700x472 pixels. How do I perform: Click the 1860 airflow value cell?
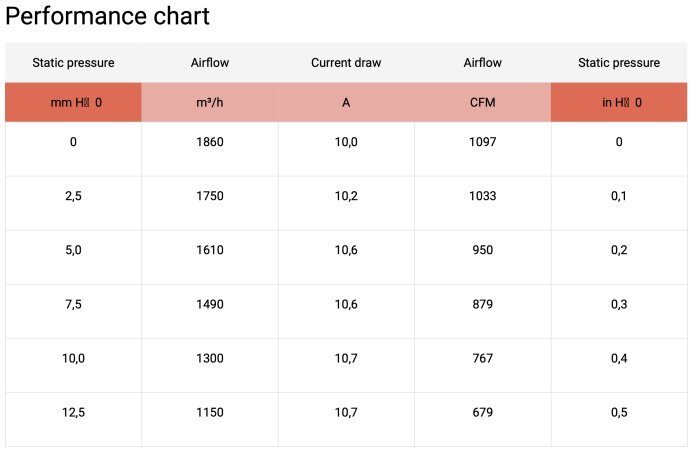pyautogui.click(x=210, y=142)
